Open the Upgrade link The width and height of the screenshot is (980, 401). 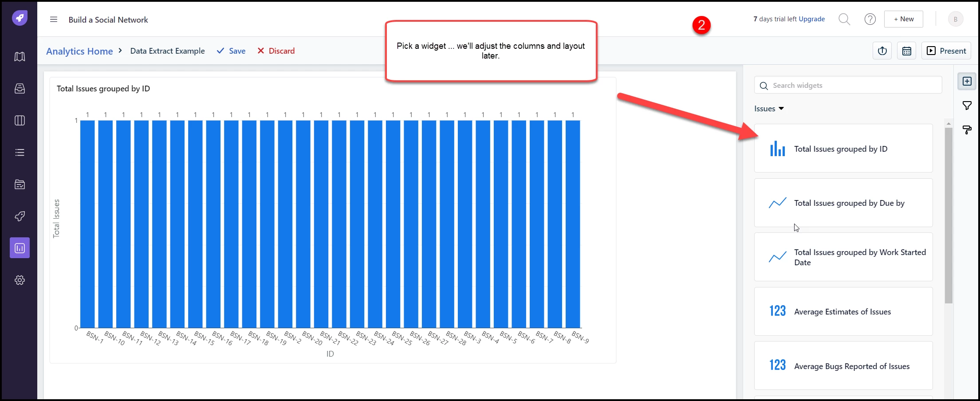(811, 19)
